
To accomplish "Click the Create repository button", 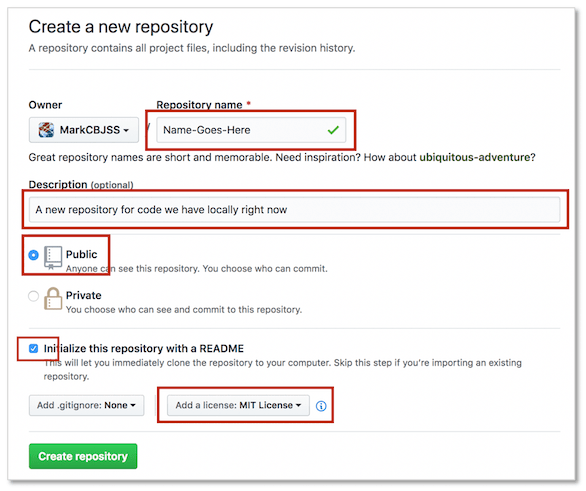I will point(83,456).
